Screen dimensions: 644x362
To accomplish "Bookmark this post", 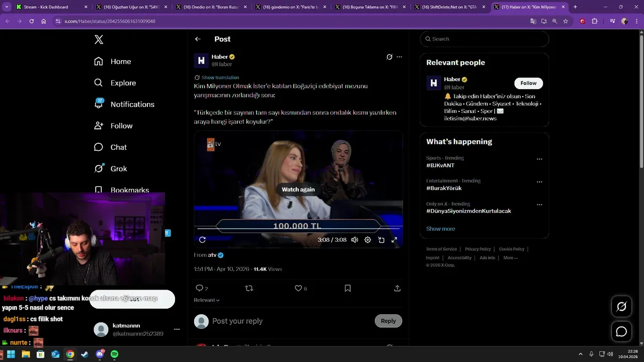I will [x=348, y=288].
